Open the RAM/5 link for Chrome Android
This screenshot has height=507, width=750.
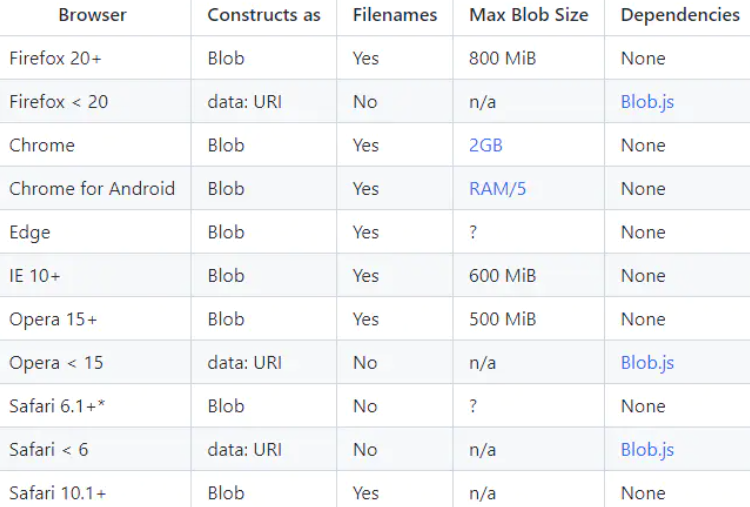coord(497,189)
